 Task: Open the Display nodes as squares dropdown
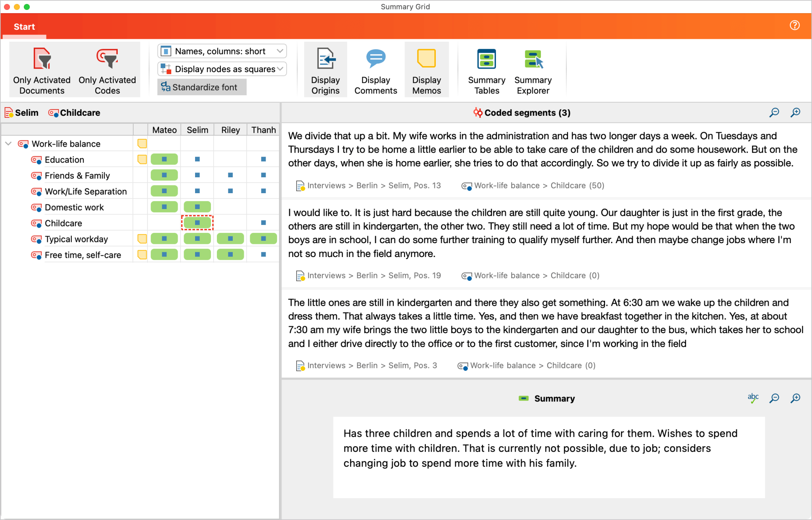tap(221, 69)
